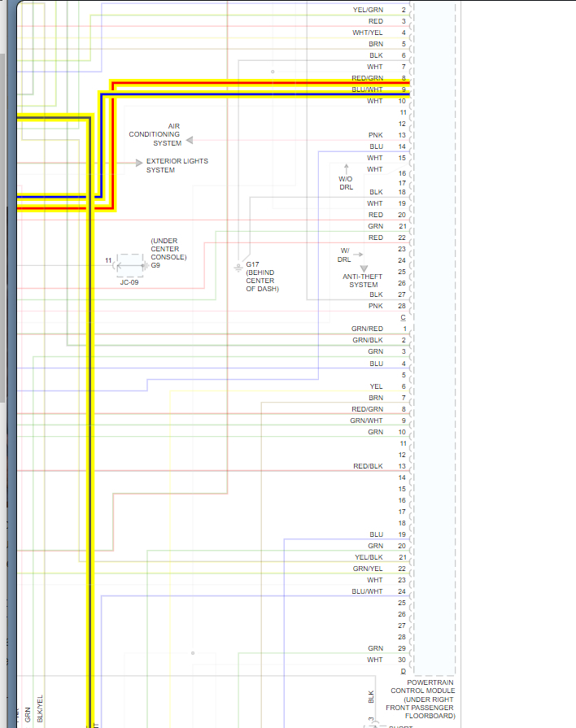Viewport: 576px width, 728px height.
Task: Click the PNK label at pin 28
Action: tap(376, 306)
